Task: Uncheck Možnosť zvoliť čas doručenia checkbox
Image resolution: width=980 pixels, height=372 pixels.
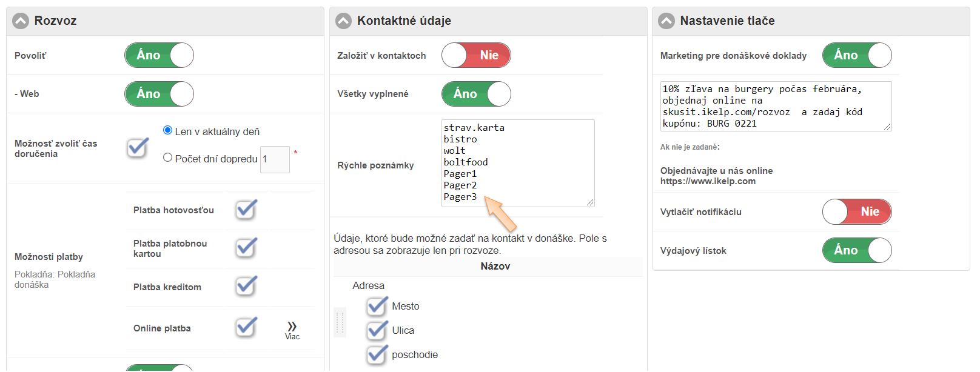Action: click(x=138, y=147)
